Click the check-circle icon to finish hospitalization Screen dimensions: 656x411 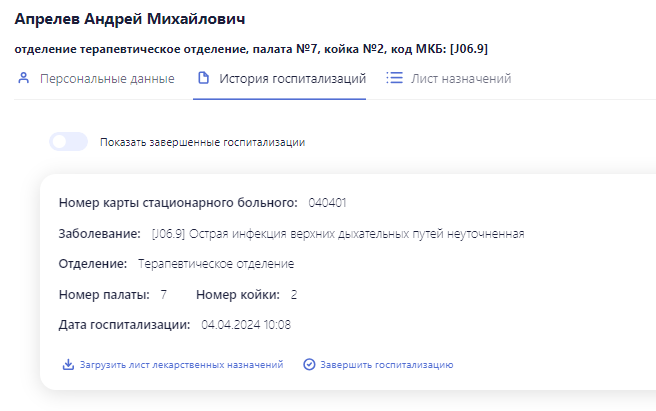pyautogui.click(x=309, y=365)
